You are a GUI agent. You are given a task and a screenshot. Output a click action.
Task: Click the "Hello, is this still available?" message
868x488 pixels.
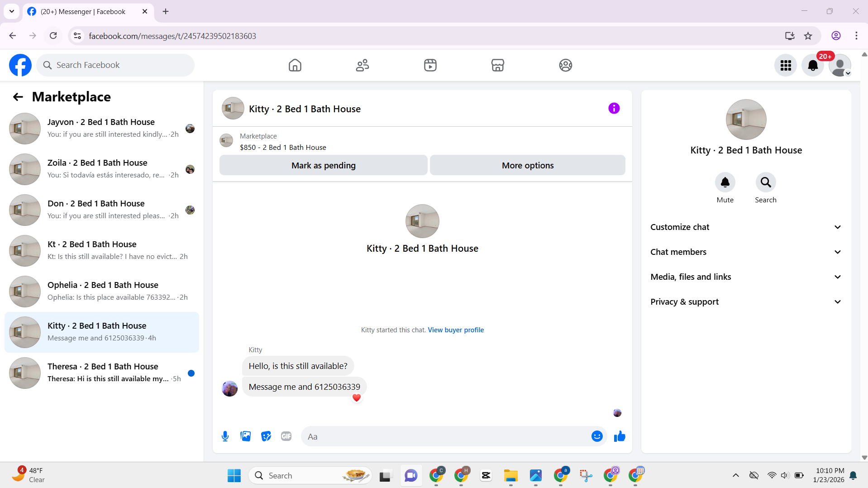tap(298, 366)
